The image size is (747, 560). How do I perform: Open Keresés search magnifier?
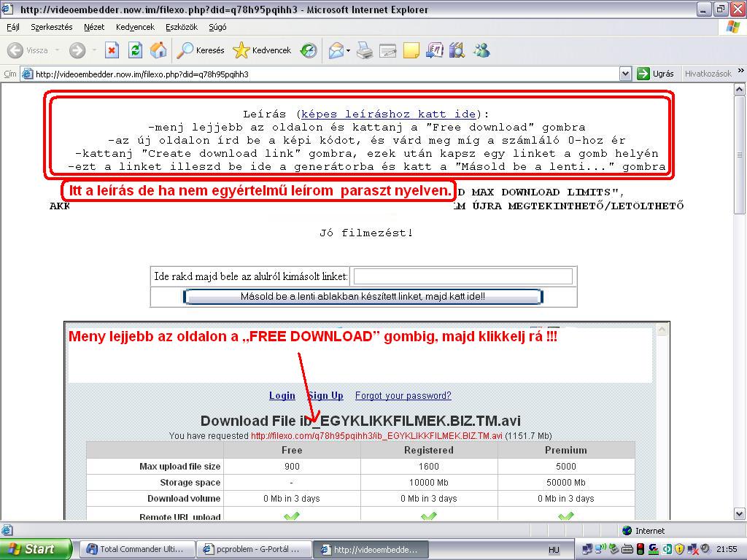pos(201,50)
